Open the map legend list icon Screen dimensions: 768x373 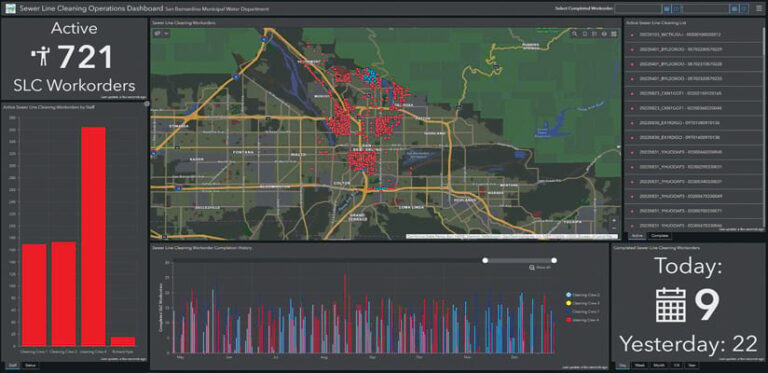pos(594,34)
